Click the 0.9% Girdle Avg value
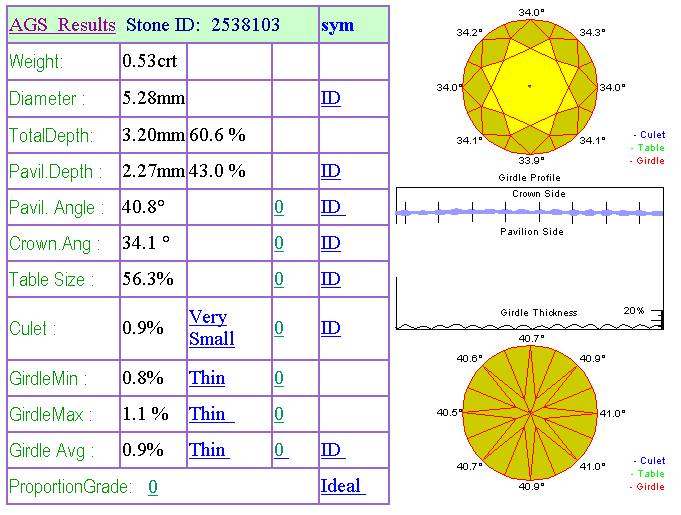This screenshot has width=681, height=515. [x=143, y=450]
